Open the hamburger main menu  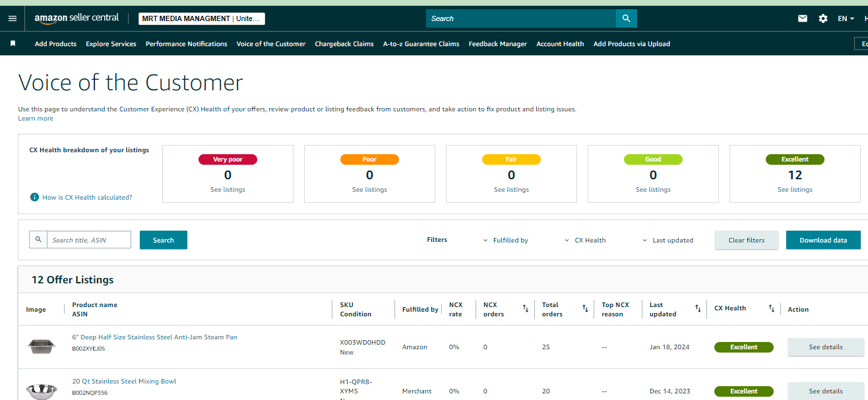coord(12,18)
